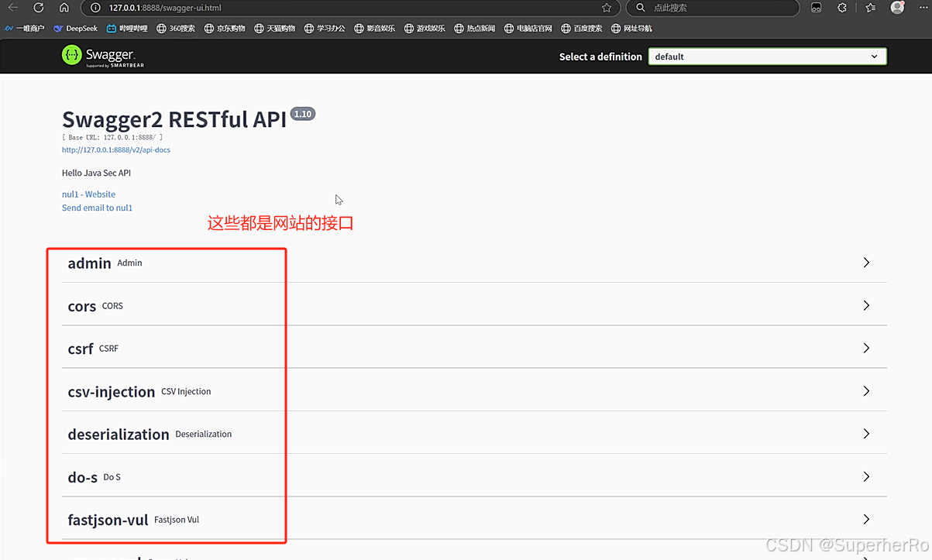Expand the csv-injection section chevron

866,391
